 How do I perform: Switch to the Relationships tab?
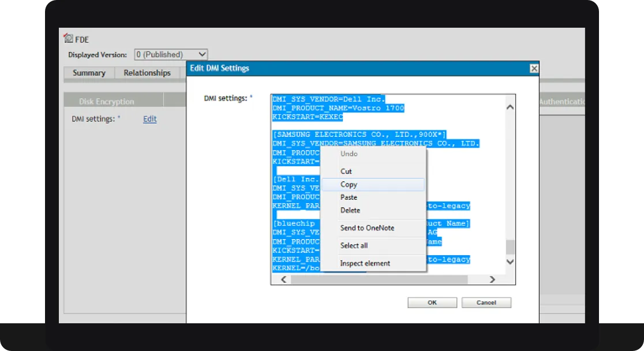pyautogui.click(x=147, y=73)
